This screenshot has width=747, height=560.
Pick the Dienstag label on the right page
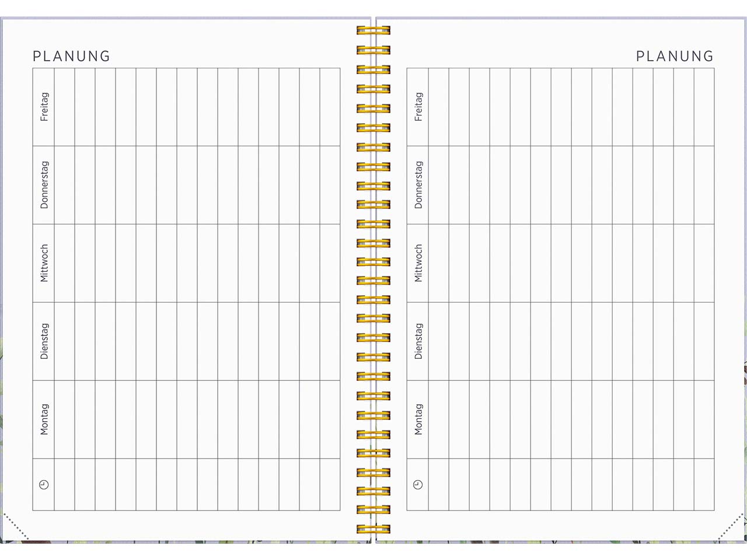tap(418, 341)
